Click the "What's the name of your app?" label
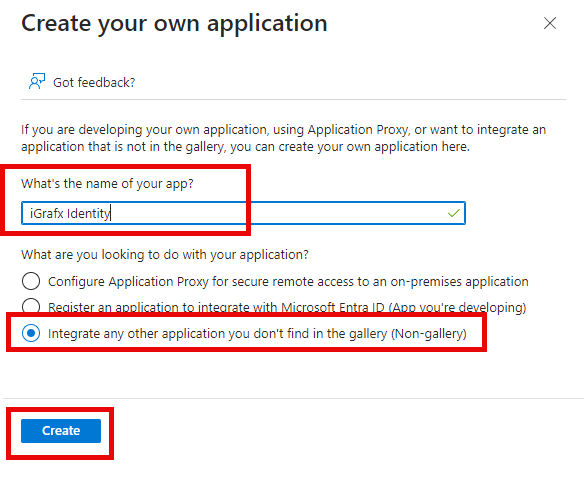Viewport: 584px width, 480px height. point(107,184)
